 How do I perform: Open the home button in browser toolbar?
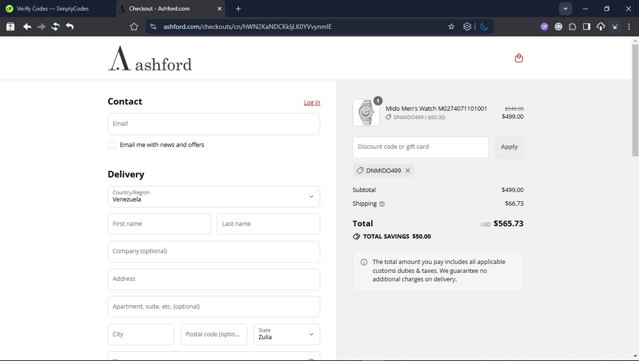coord(134,26)
